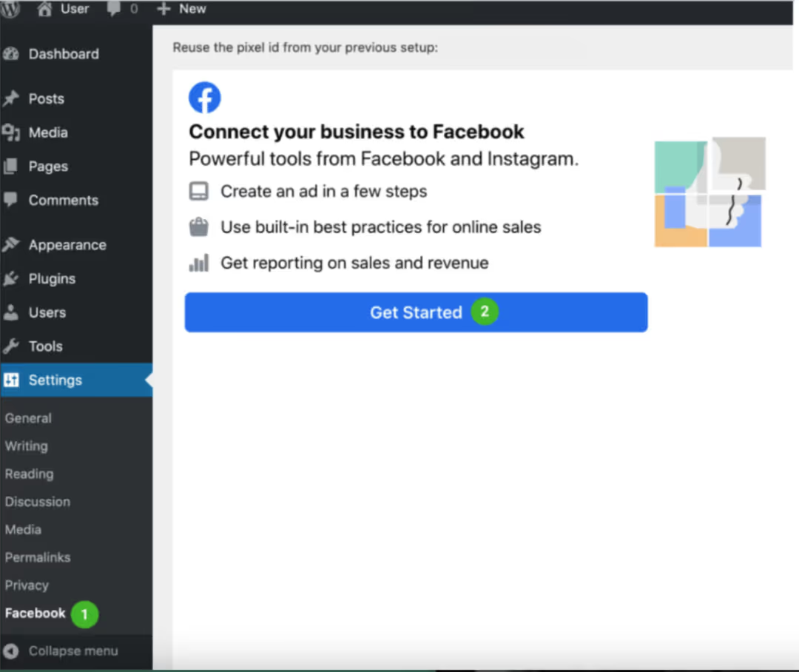
Task: Open the Appearance menu
Action: (67, 245)
